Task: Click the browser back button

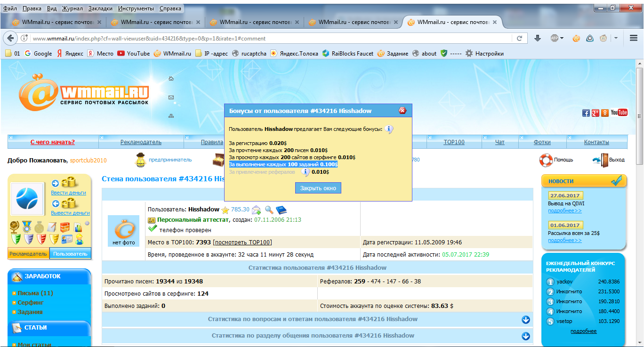Action: pyautogui.click(x=10, y=39)
